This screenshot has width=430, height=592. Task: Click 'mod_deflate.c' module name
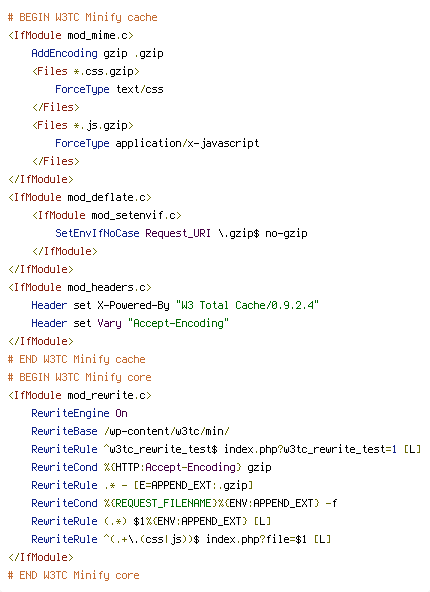click(106, 197)
